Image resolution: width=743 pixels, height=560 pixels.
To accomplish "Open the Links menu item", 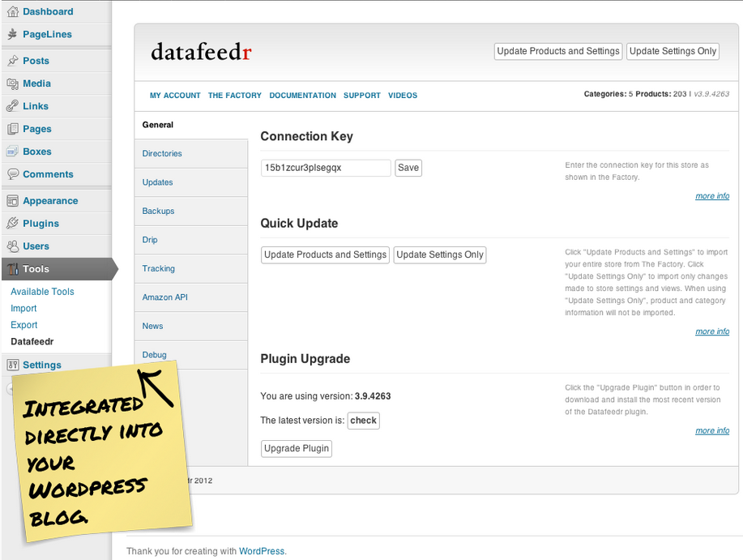I will click(x=36, y=106).
